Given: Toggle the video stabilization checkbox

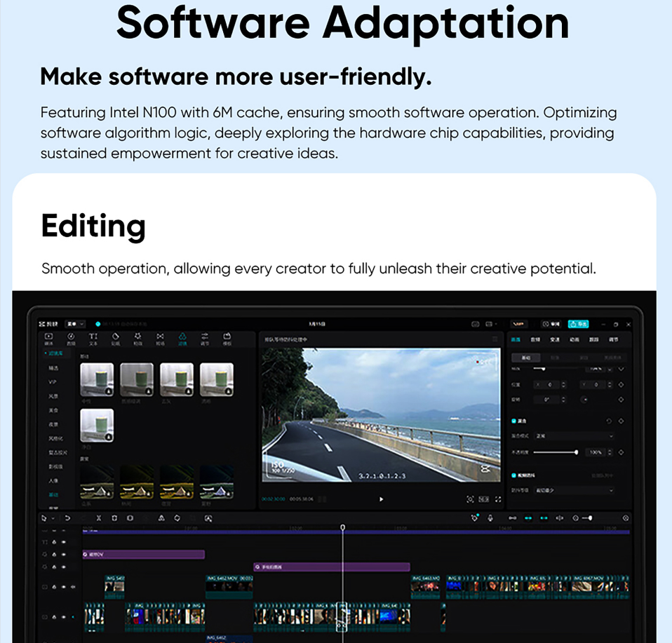Looking at the screenshot, I should pyautogui.click(x=514, y=475).
